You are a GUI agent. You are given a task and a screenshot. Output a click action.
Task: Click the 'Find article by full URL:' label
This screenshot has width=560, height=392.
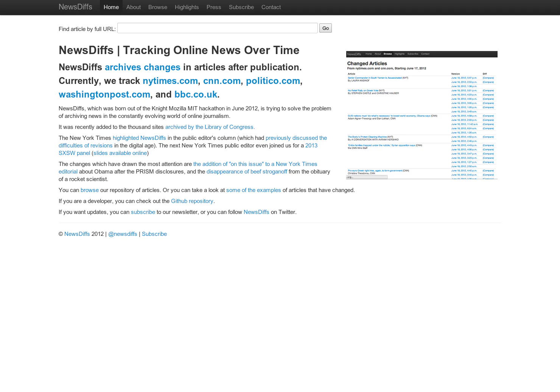click(x=87, y=29)
